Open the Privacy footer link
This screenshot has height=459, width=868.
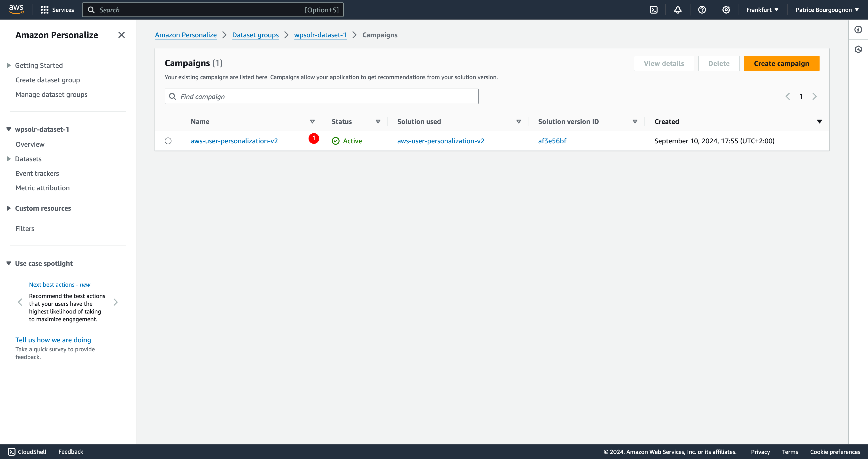760,452
